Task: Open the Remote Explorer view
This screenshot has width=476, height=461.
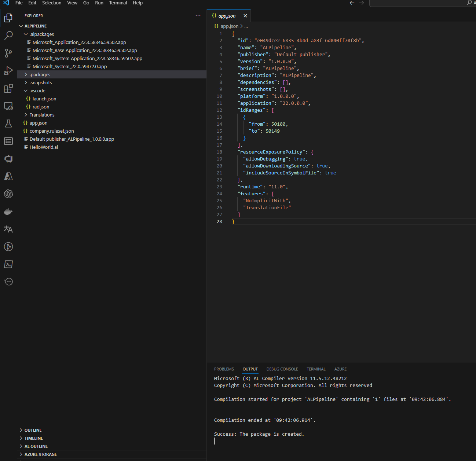Action: (x=8, y=106)
